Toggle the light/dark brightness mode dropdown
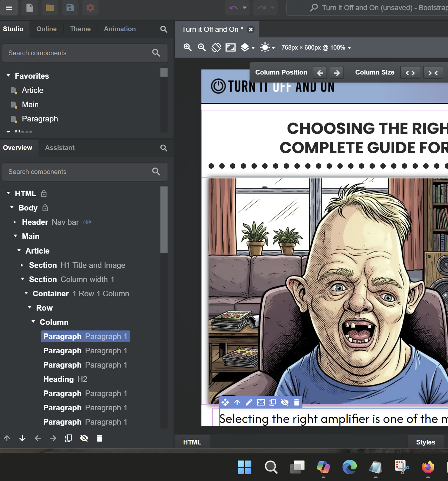Screen dimensions: 448x481 [x=267, y=48]
